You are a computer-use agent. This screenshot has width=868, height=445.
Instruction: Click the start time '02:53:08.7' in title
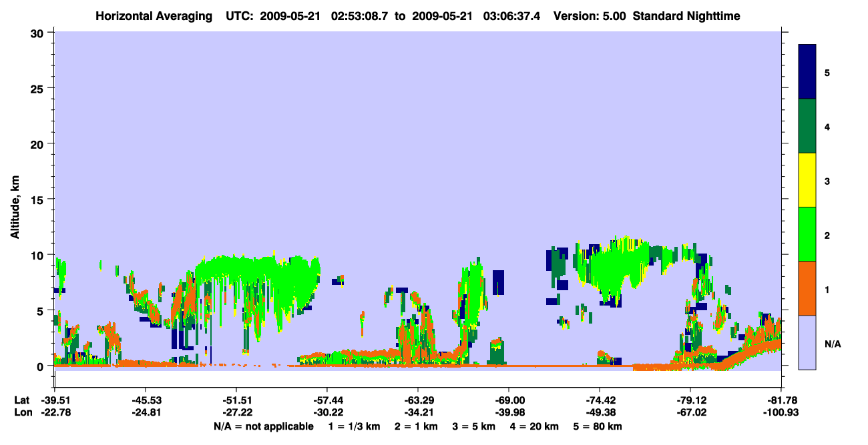pyautogui.click(x=359, y=15)
